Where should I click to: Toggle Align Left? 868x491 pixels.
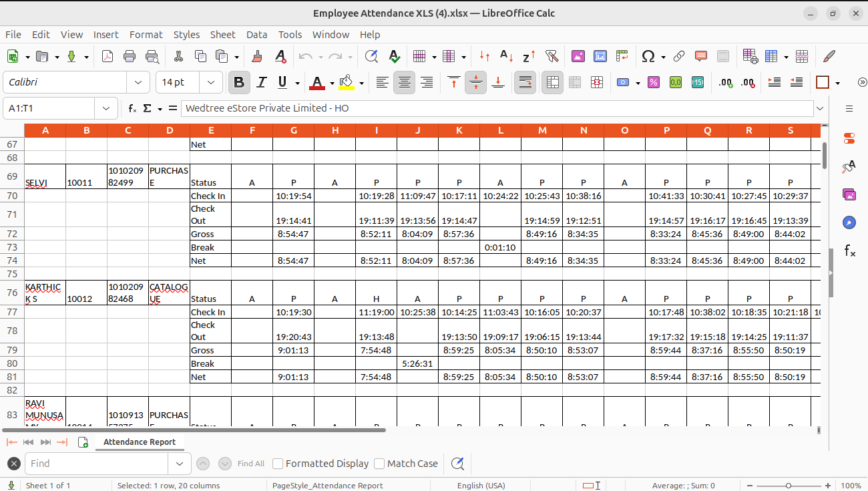click(x=382, y=83)
